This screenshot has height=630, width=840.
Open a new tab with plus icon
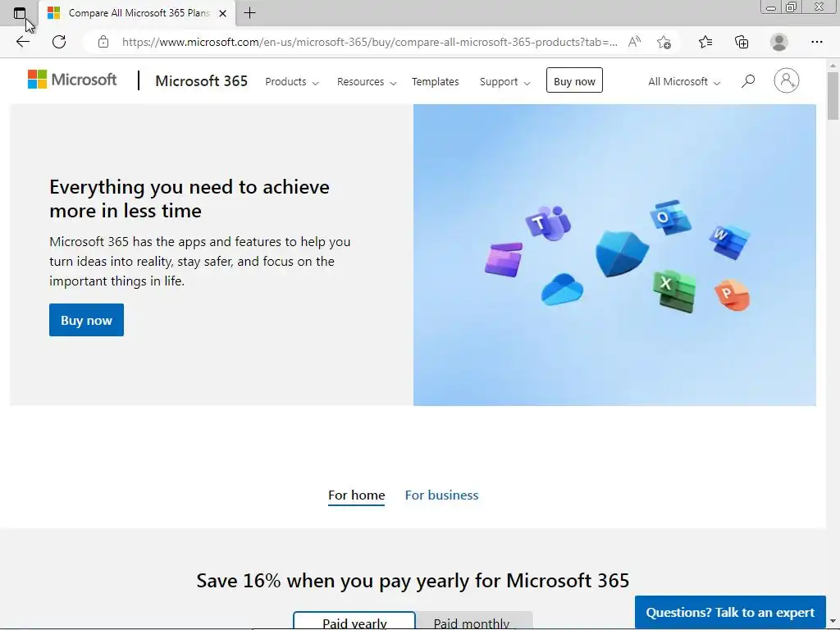(x=249, y=13)
